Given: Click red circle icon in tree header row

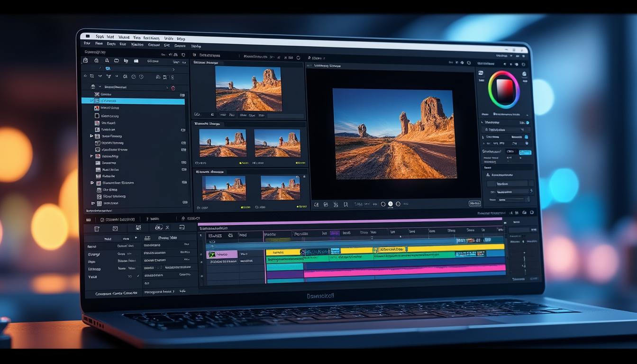Looking at the screenshot, I should pyautogui.click(x=173, y=88).
